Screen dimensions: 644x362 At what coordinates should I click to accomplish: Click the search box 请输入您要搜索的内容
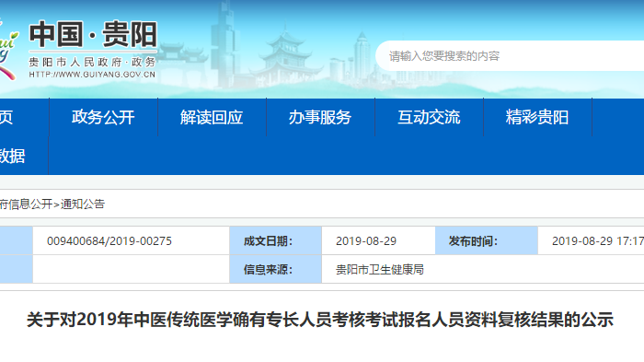[x=510, y=56]
